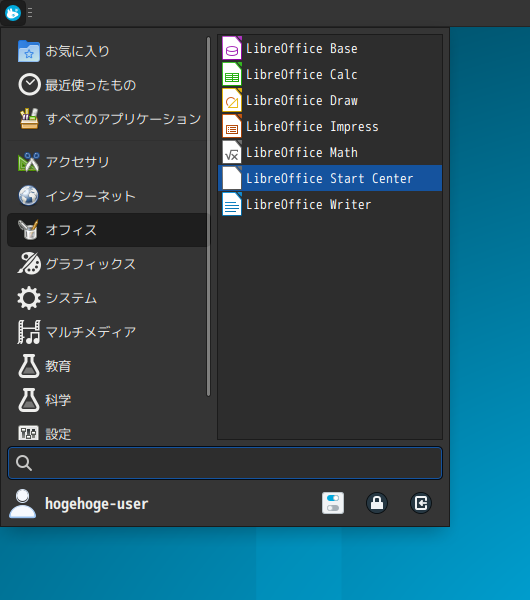Open the LibreOffice Impress presentation app

330,127
